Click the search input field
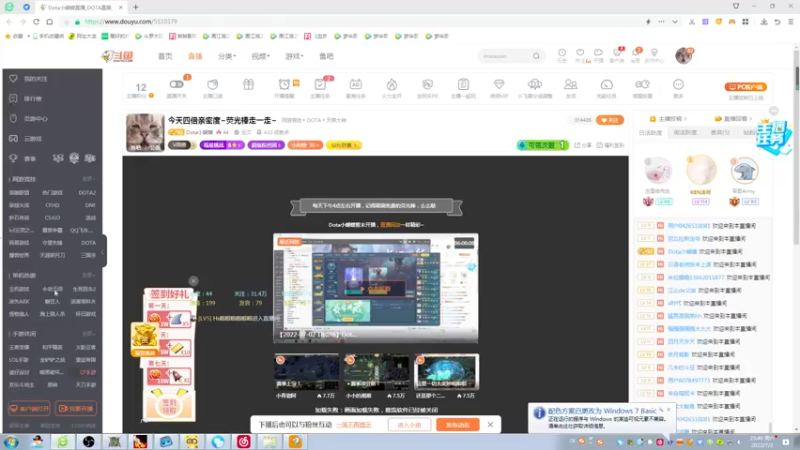 [x=505, y=56]
